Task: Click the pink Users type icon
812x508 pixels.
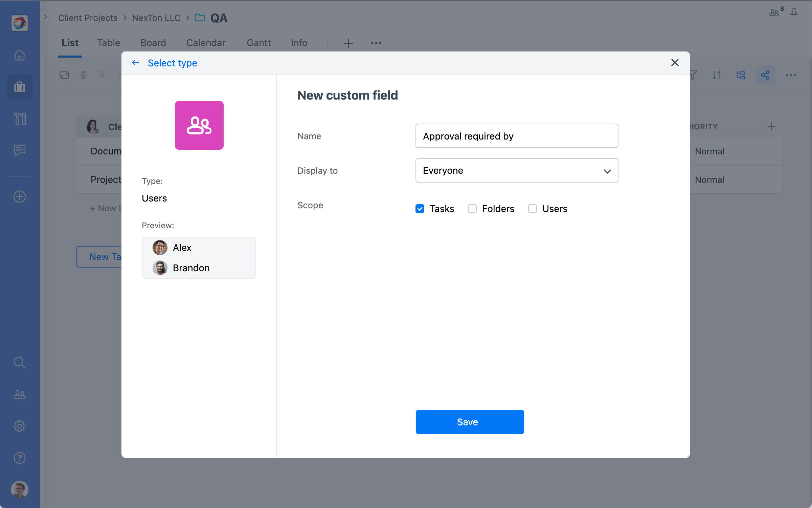Action: [199, 125]
